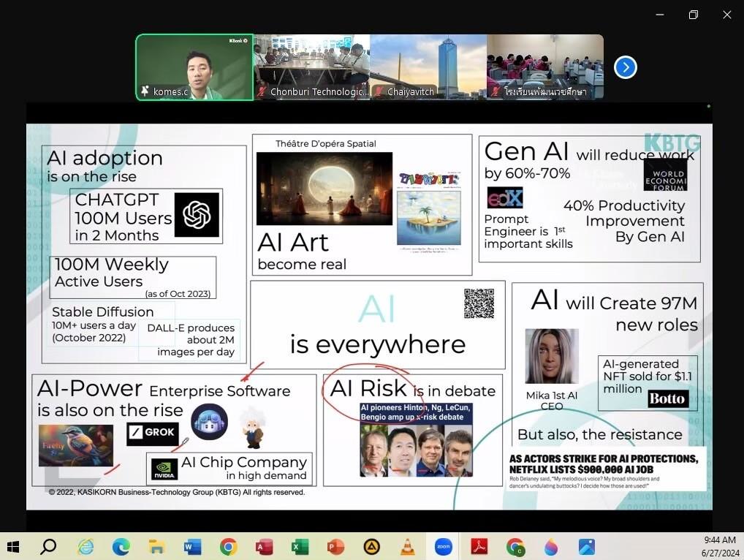Open Microsoft Edge from the taskbar
744x560 pixels.
click(121, 546)
